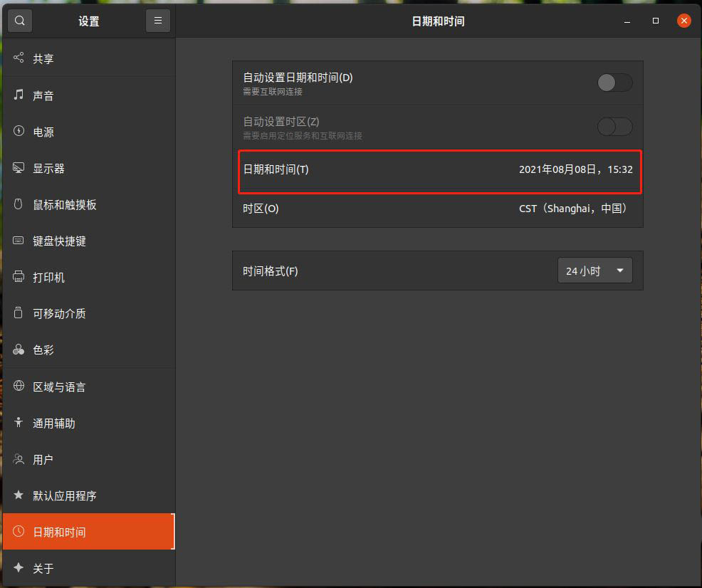Open the 鼠标和触摸板 settings panel
The height and width of the screenshot is (588, 702).
89,204
